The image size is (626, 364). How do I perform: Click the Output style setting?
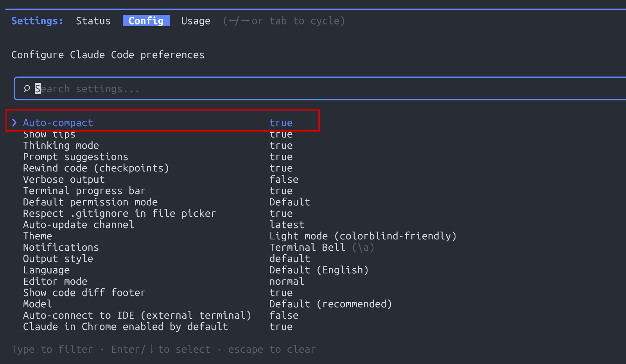[x=58, y=259]
